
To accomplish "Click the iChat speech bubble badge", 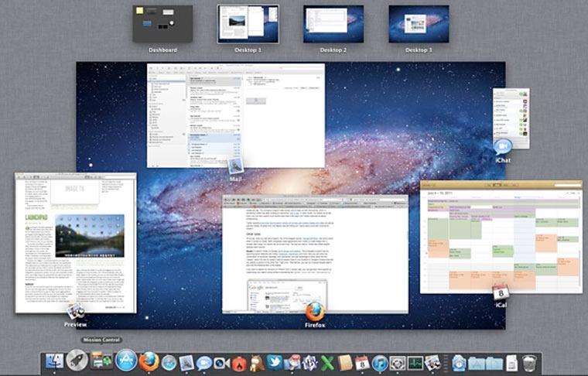I will click(502, 147).
